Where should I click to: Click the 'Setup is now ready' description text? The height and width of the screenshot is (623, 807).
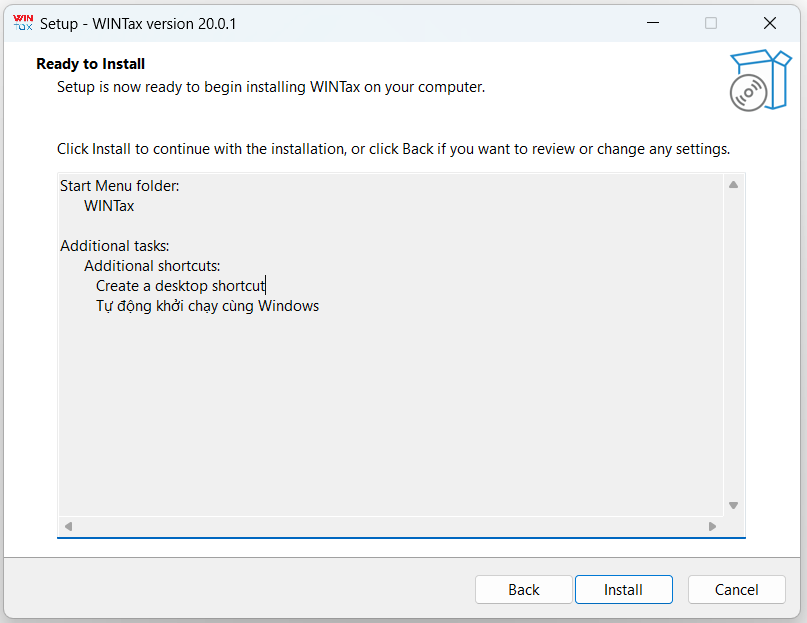(x=271, y=87)
